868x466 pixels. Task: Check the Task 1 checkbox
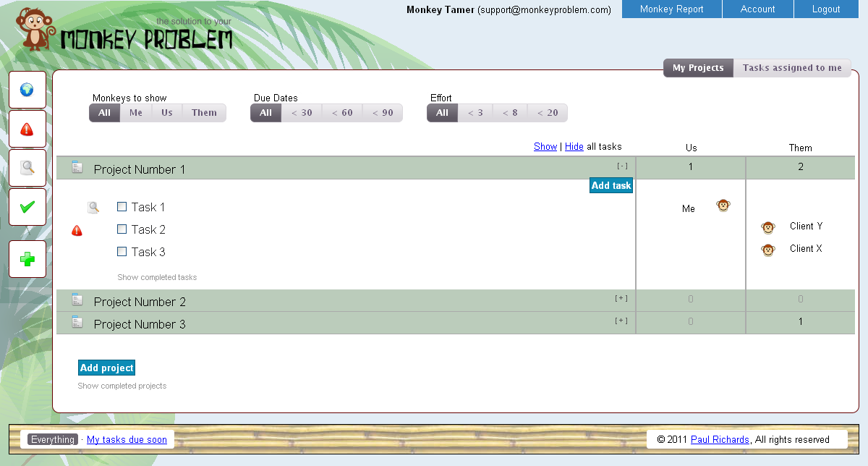coord(122,207)
